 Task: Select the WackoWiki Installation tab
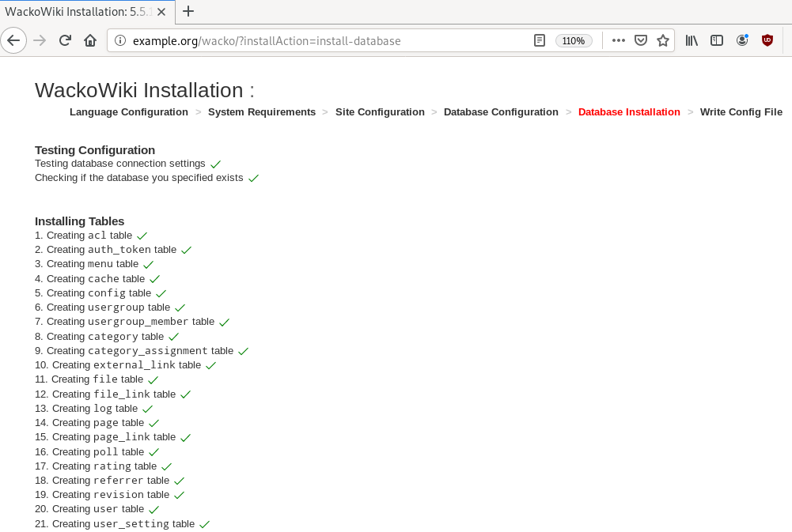click(79, 12)
